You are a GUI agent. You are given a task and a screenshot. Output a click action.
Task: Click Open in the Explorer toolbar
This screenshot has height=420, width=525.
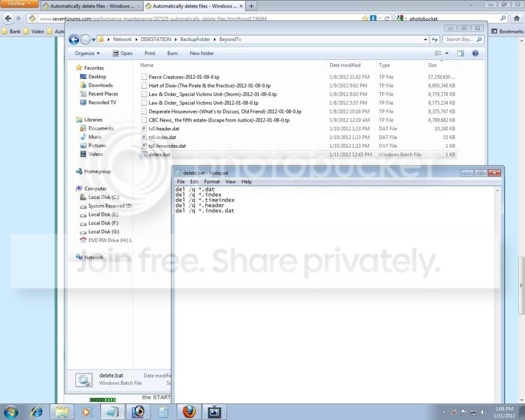tap(123, 53)
